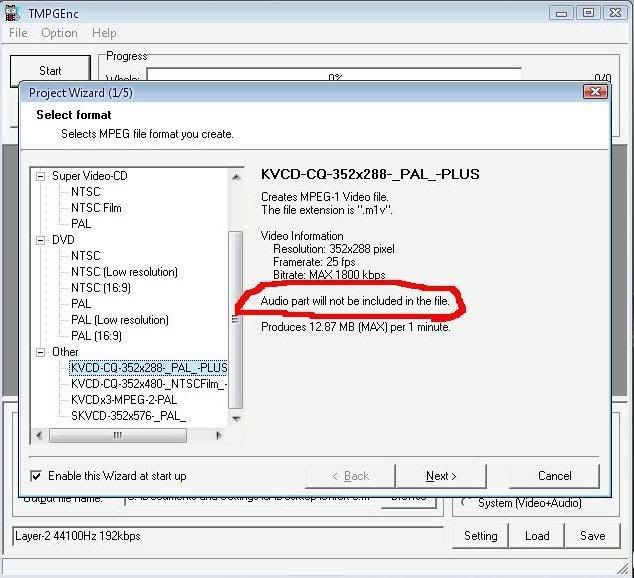Select KVCDx3-MPEG-2-PAL template
Image resolution: width=634 pixels, height=578 pixels.
click(124, 400)
